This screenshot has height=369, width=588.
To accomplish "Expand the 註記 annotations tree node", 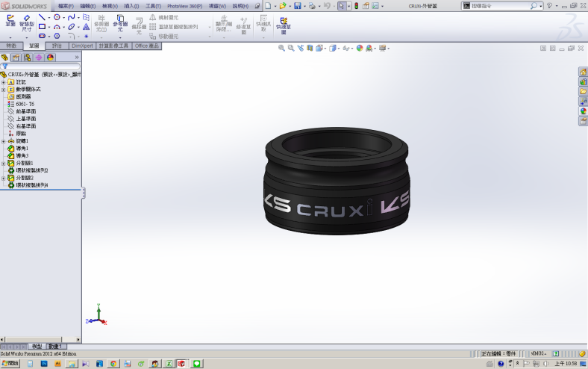I will click(x=4, y=82).
